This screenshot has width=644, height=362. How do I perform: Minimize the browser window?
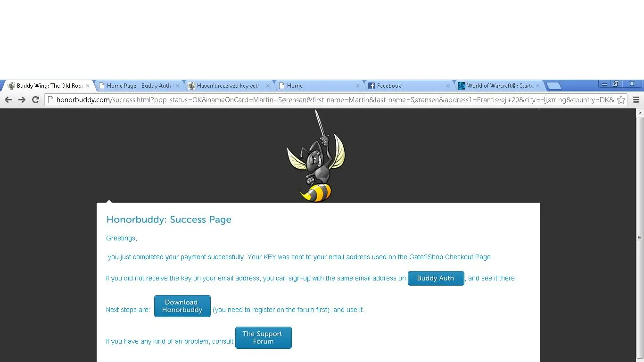tap(604, 84)
